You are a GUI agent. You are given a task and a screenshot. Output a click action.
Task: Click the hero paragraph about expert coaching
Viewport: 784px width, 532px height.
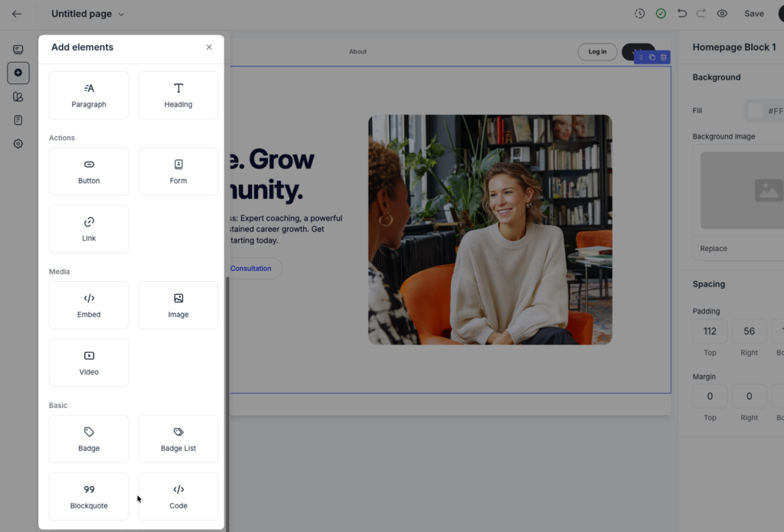286,230
